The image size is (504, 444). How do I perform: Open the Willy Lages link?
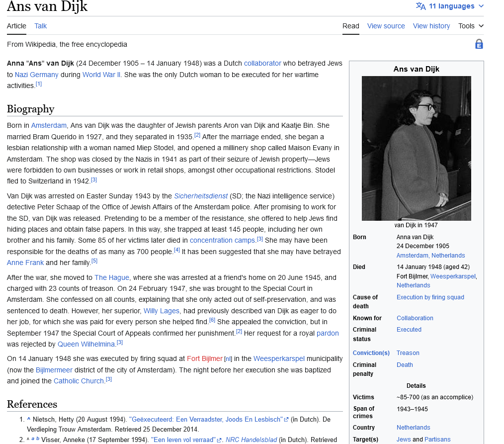[162, 311]
